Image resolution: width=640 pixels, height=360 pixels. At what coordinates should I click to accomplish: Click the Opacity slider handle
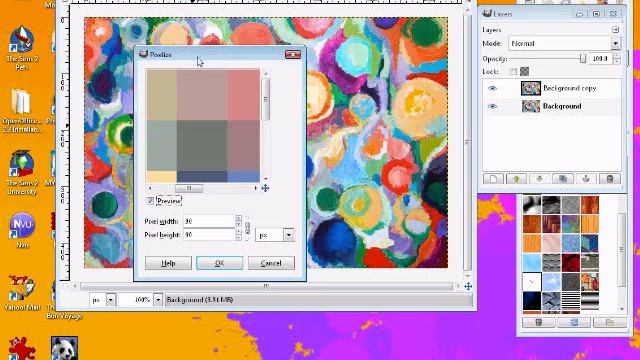click(583, 58)
